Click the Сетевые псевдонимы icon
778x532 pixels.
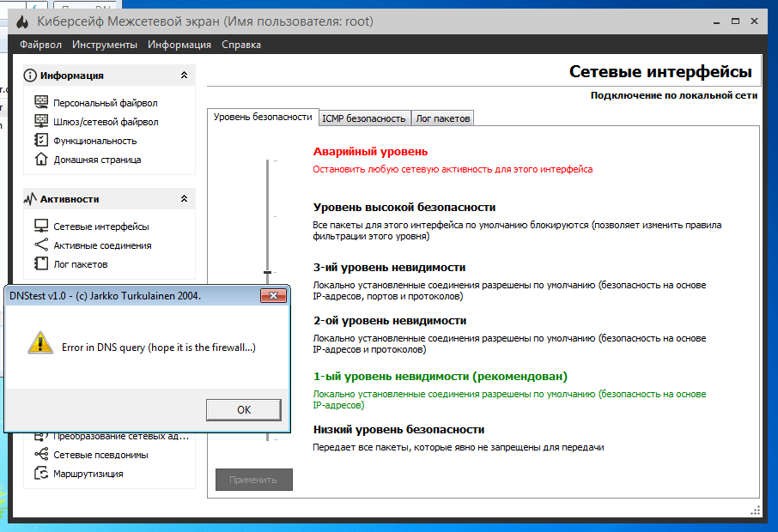click(x=40, y=455)
